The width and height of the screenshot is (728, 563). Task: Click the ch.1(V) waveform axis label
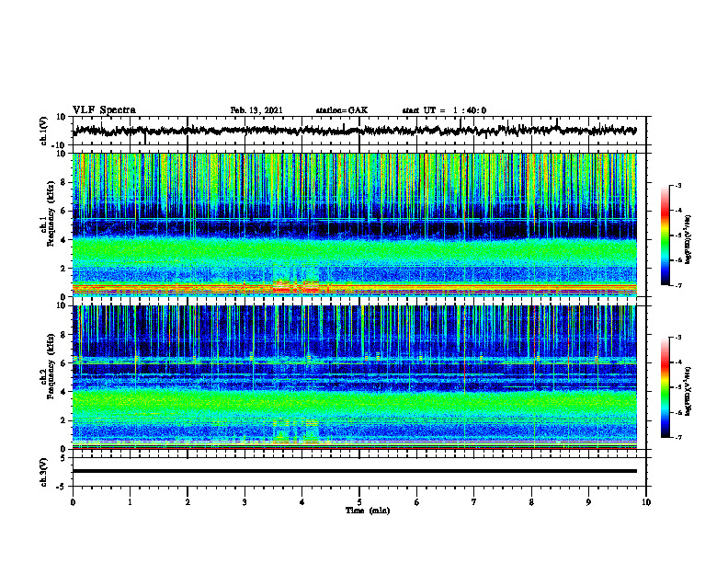click(x=44, y=131)
